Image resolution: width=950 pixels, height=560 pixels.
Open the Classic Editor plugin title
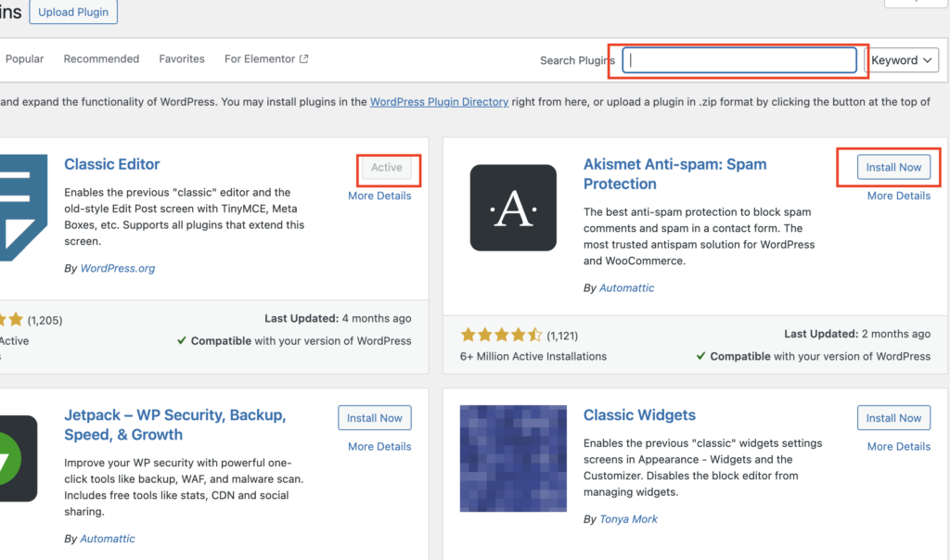tap(112, 164)
